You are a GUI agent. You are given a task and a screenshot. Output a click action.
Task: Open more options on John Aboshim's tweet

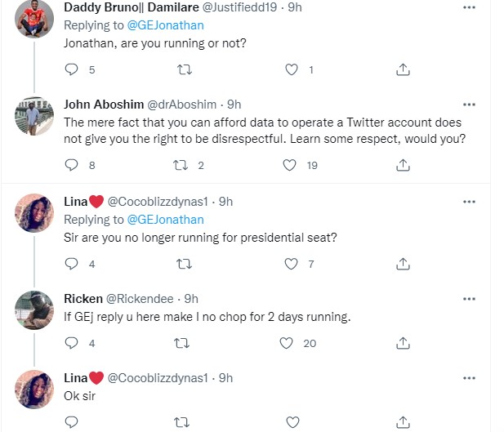[x=469, y=105]
